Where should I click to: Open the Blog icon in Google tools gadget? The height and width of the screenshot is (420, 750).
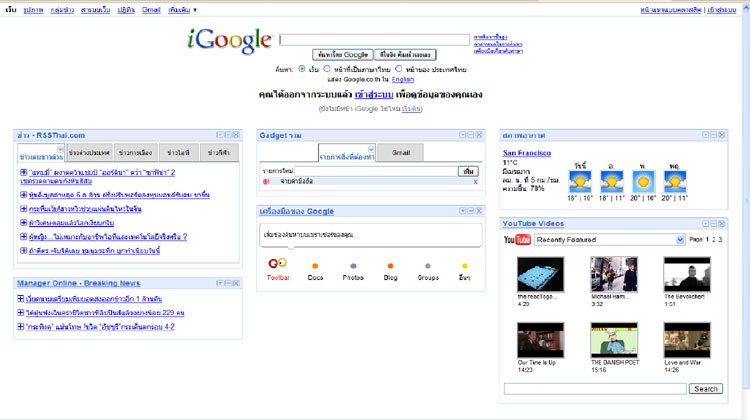click(390, 266)
